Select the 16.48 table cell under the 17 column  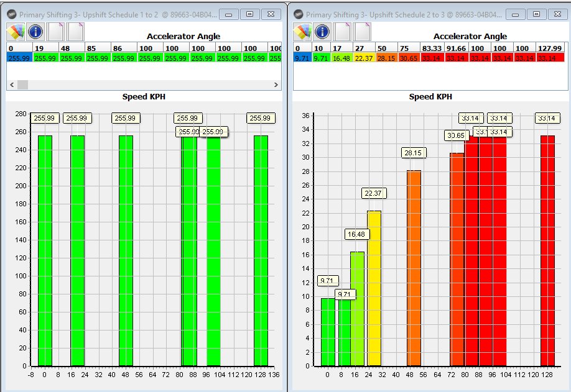pos(341,58)
